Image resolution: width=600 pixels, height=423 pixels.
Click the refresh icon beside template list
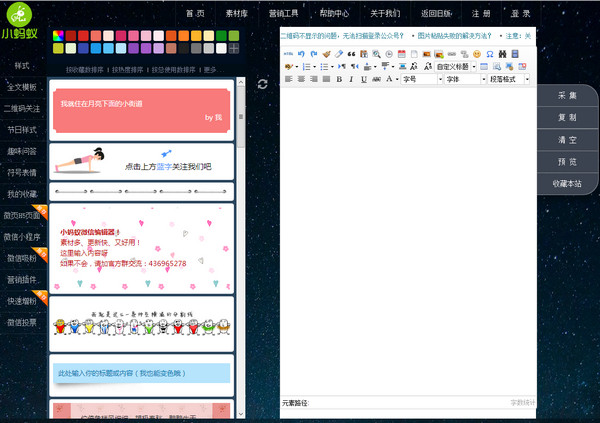(262, 84)
